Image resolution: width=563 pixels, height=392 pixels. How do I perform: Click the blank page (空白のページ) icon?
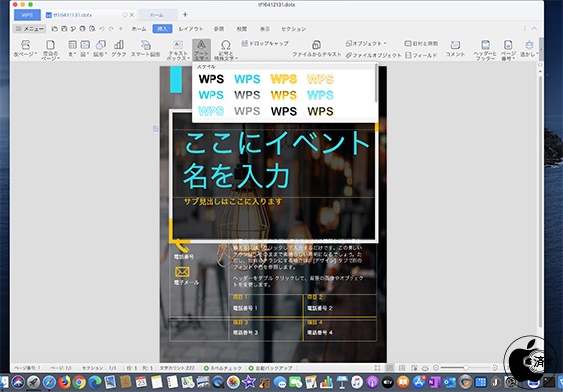(x=50, y=50)
